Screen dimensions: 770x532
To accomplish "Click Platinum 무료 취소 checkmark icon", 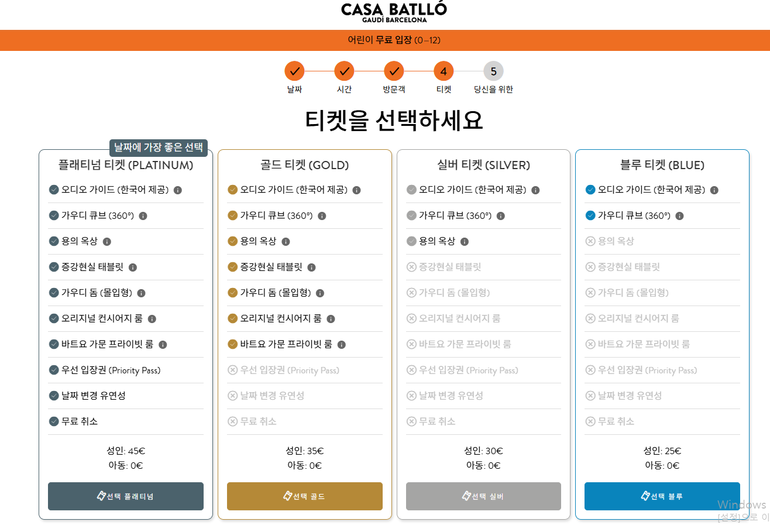I will [x=54, y=421].
